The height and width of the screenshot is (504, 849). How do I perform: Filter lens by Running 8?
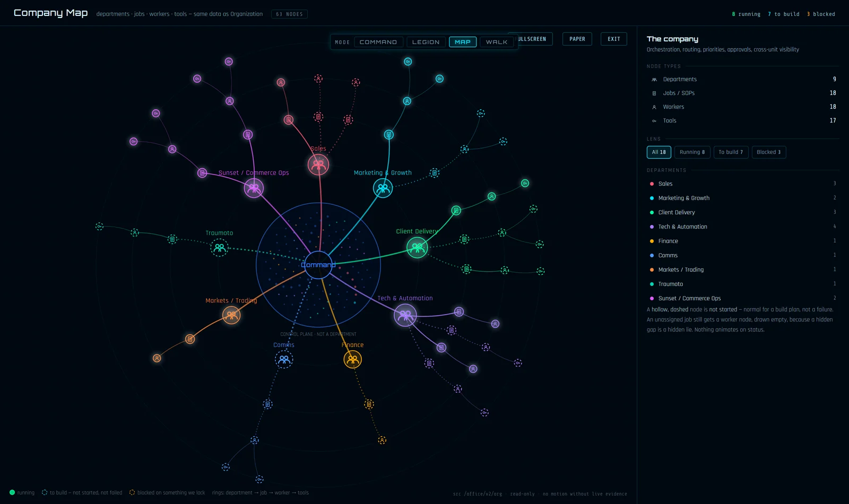click(692, 152)
